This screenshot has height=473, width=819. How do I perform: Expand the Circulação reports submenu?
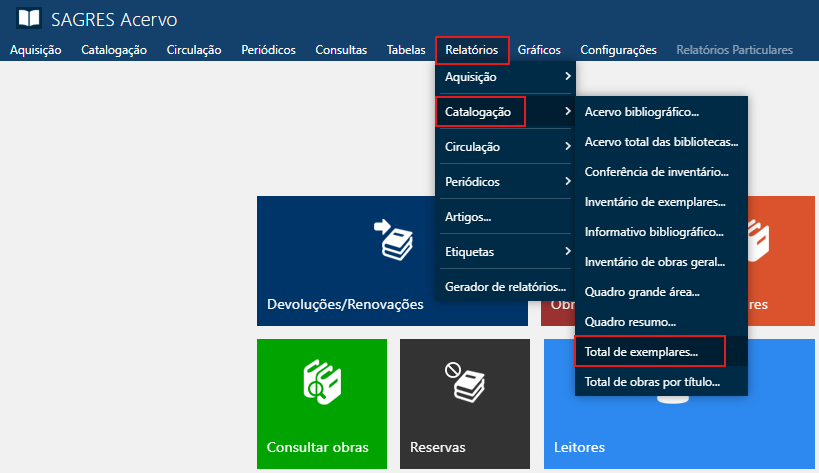[506, 147]
